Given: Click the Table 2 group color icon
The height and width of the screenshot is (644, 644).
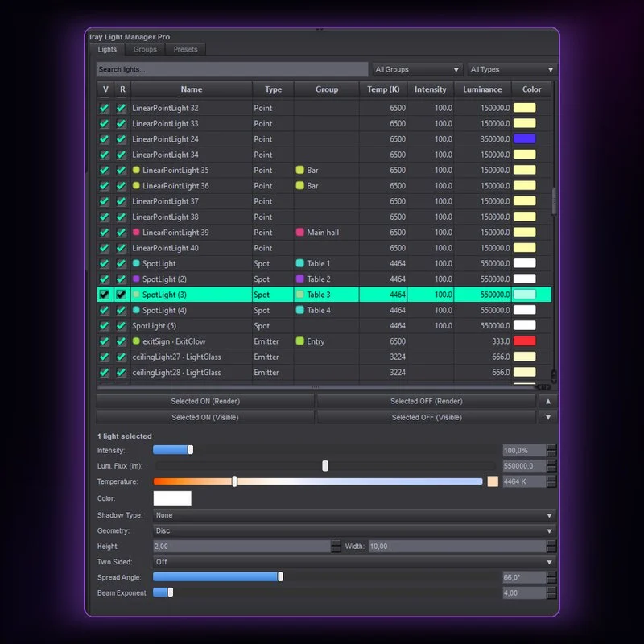Looking at the screenshot, I should pyautogui.click(x=299, y=279).
